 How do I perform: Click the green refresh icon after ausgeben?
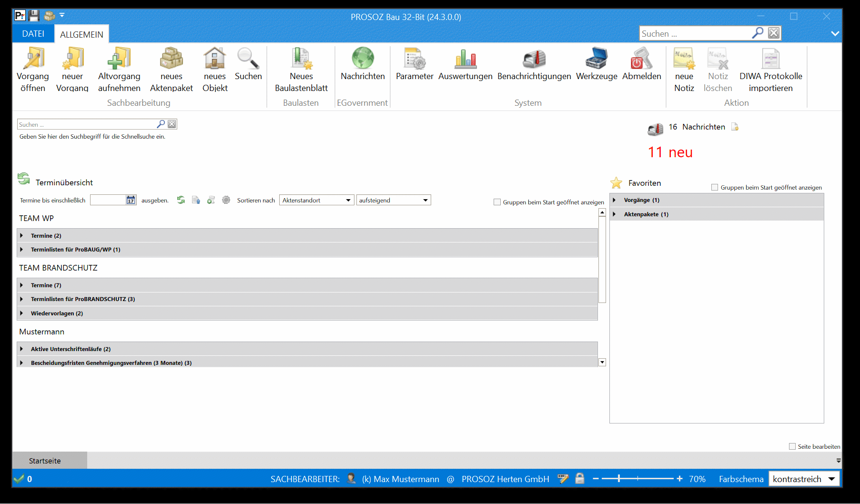coord(181,200)
